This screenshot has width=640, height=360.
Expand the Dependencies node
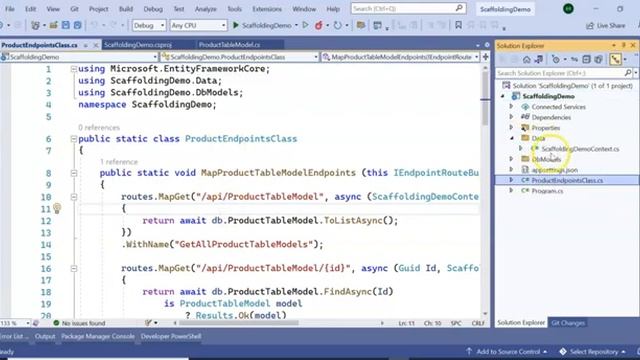pyautogui.click(x=511, y=117)
